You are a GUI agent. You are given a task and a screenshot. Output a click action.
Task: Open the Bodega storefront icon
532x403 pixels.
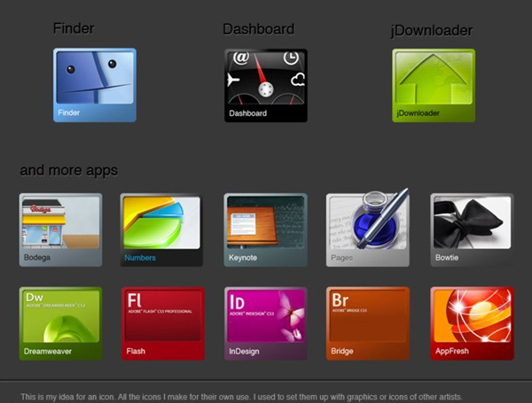(x=60, y=229)
